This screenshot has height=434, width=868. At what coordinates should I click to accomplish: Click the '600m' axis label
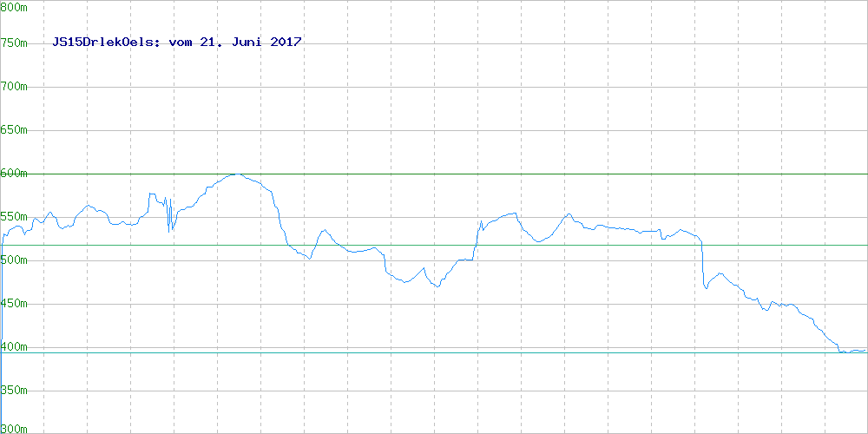coord(14,173)
